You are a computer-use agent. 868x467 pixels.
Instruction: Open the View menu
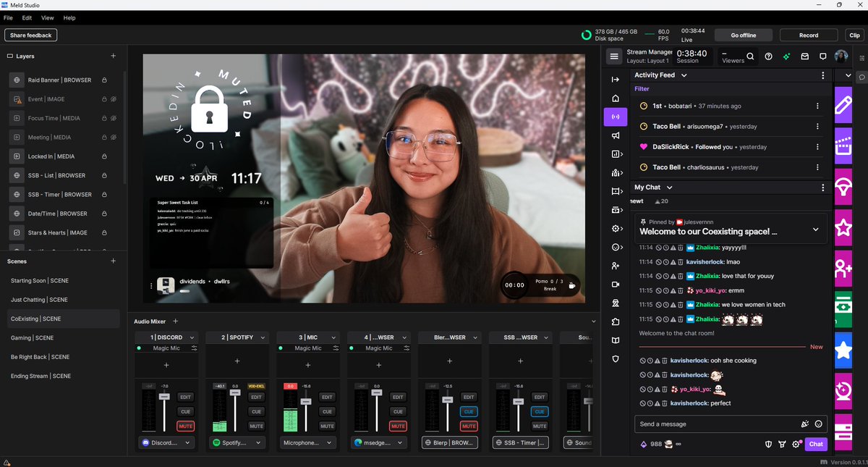[48, 17]
